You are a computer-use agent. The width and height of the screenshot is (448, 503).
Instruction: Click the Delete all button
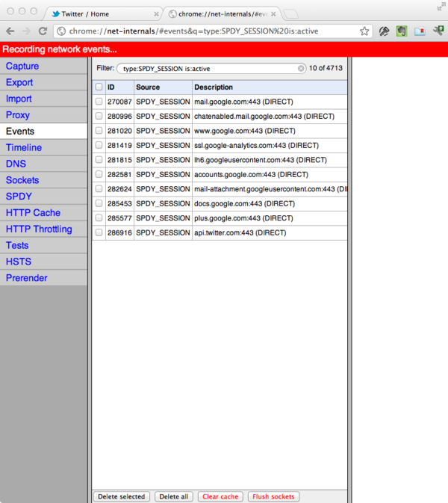pos(174,496)
